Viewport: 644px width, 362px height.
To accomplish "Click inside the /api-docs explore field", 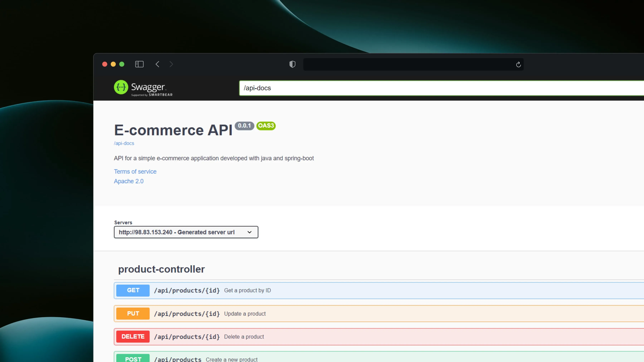I will (350, 88).
